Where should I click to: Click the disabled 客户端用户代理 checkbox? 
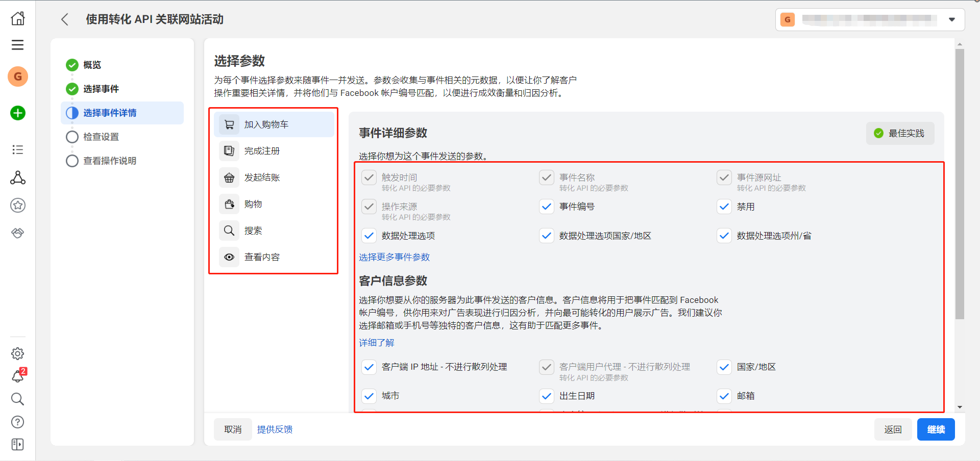click(547, 367)
